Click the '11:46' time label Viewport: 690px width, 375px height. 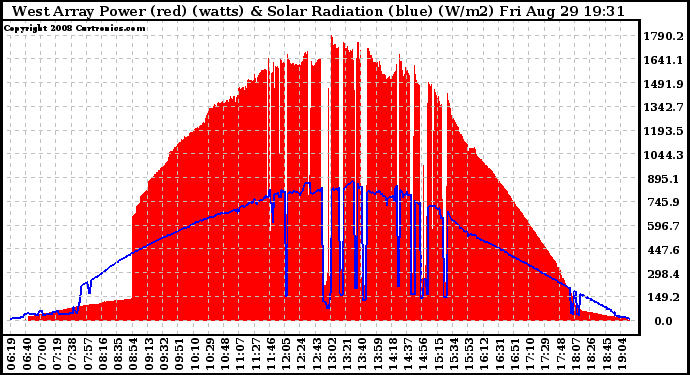click(x=270, y=354)
